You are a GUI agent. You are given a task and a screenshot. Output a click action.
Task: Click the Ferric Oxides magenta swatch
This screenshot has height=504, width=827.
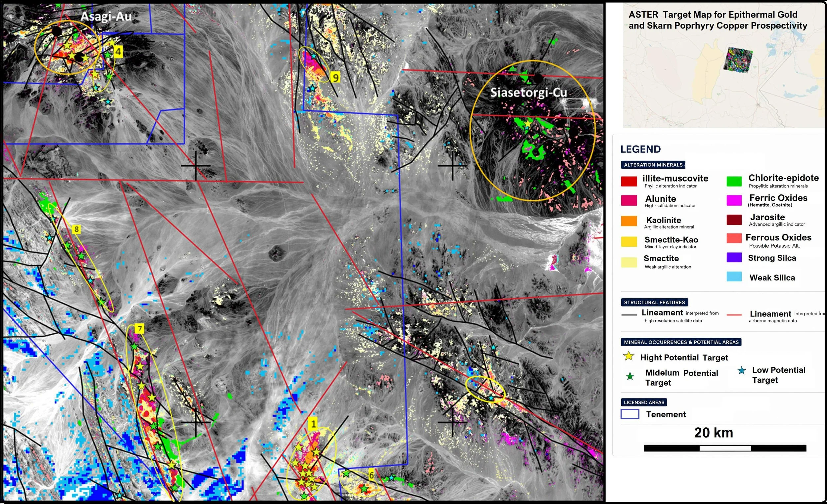point(734,200)
